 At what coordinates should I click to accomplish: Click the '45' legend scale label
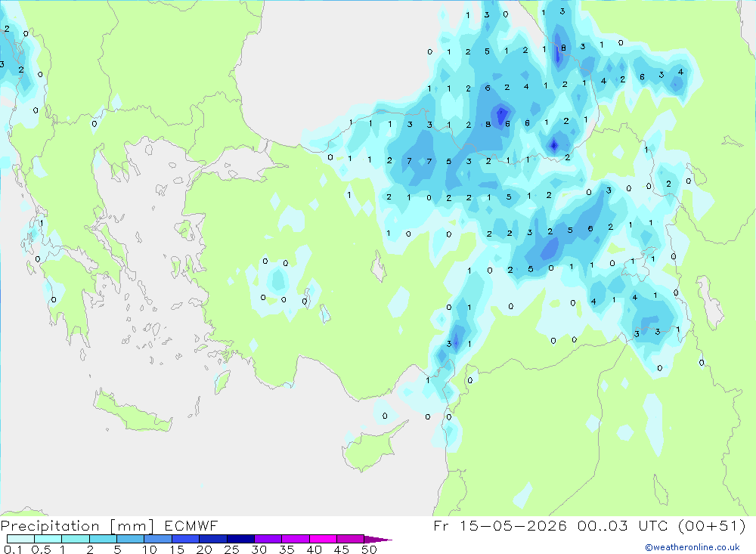(x=342, y=549)
